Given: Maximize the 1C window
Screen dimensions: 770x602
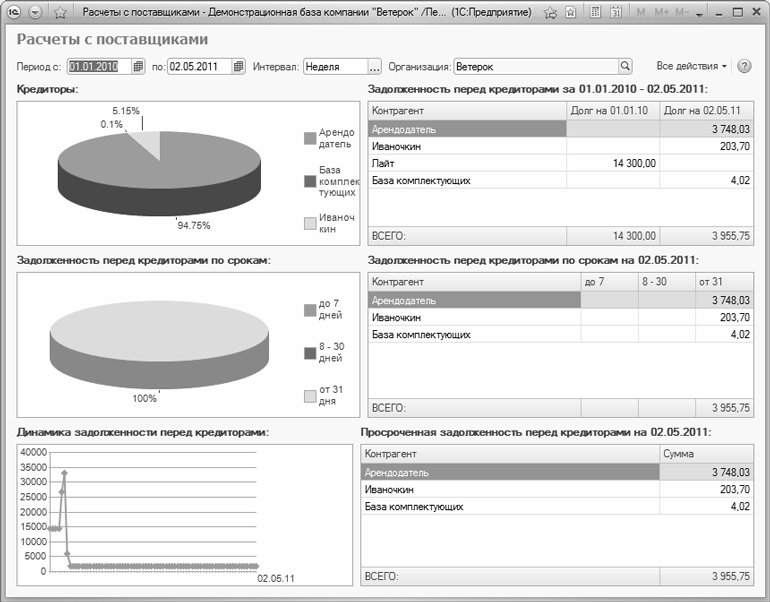Looking at the screenshot, I should (x=738, y=13).
